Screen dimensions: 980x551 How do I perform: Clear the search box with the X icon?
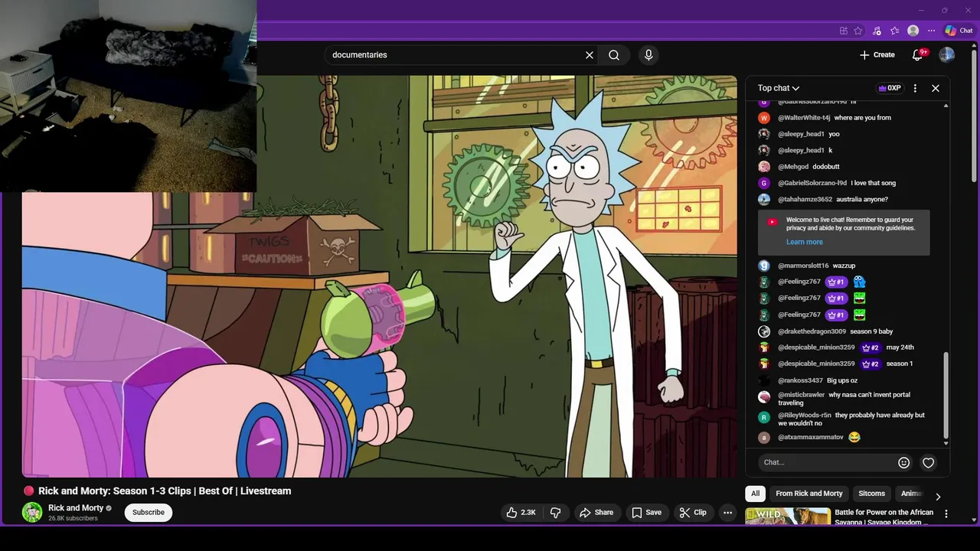(590, 55)
